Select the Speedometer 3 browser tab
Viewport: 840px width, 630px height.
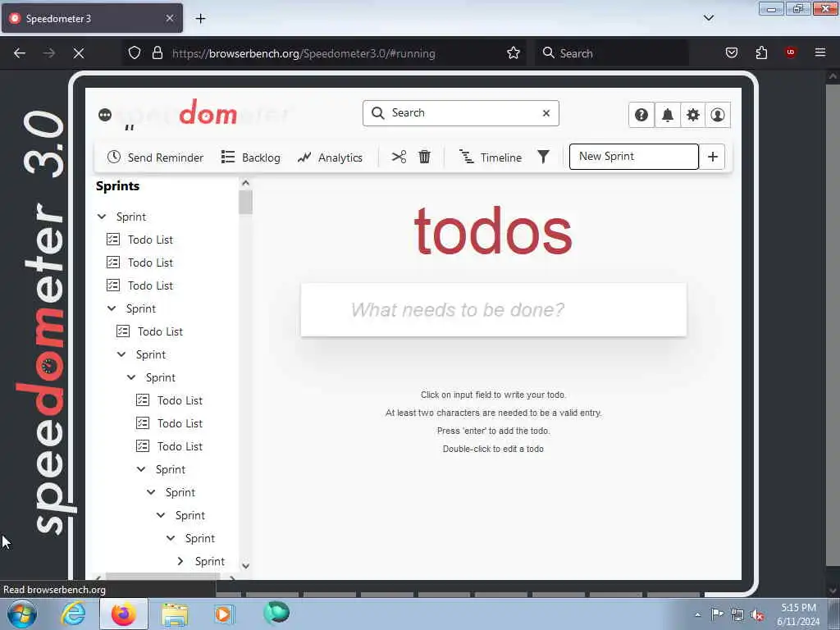[x=92, y=18]
